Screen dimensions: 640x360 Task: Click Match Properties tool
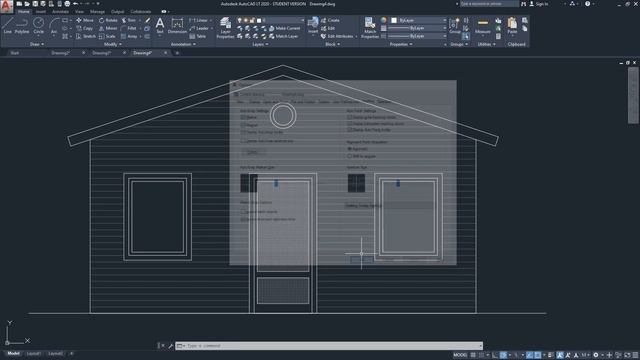370,28
